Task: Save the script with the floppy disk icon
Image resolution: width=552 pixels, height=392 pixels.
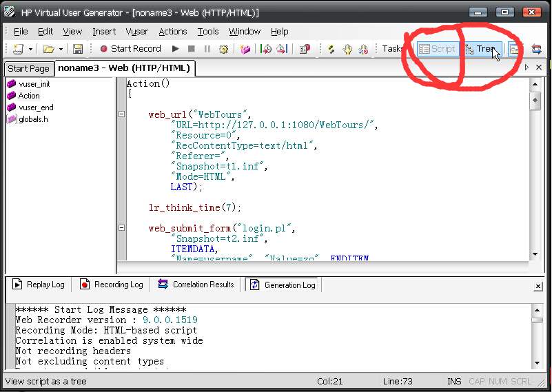Action: pos(78,48)
